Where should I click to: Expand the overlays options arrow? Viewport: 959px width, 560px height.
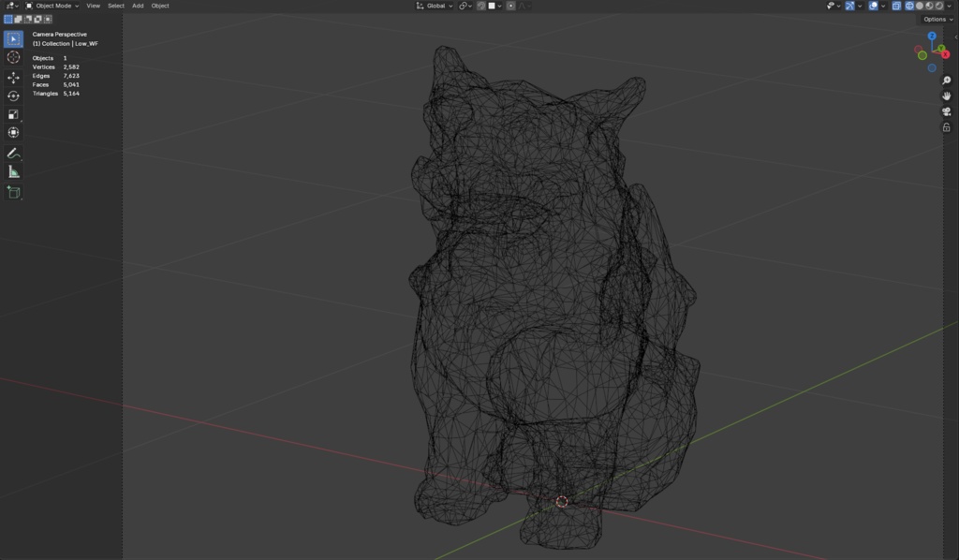coord(883,6)
